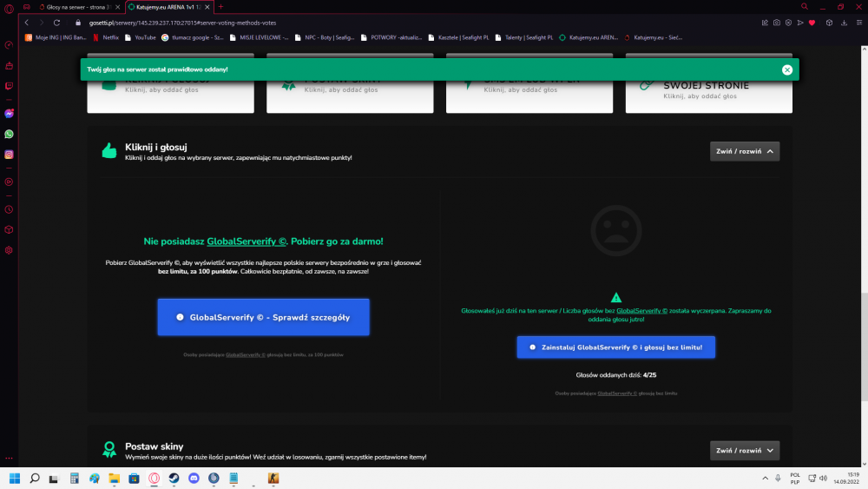Viewport: 868px width, 489px height.
Task: Open 'tłumacz google' bookmark
Action: click(193, 37)
